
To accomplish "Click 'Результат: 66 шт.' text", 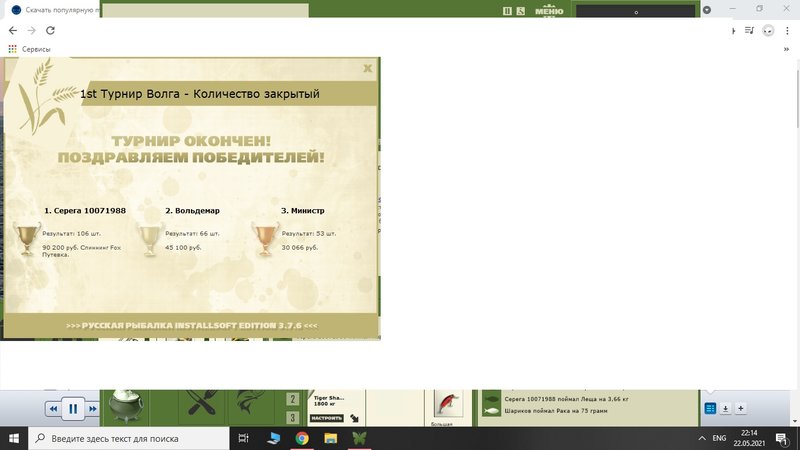I will click(x=192, y=233).
